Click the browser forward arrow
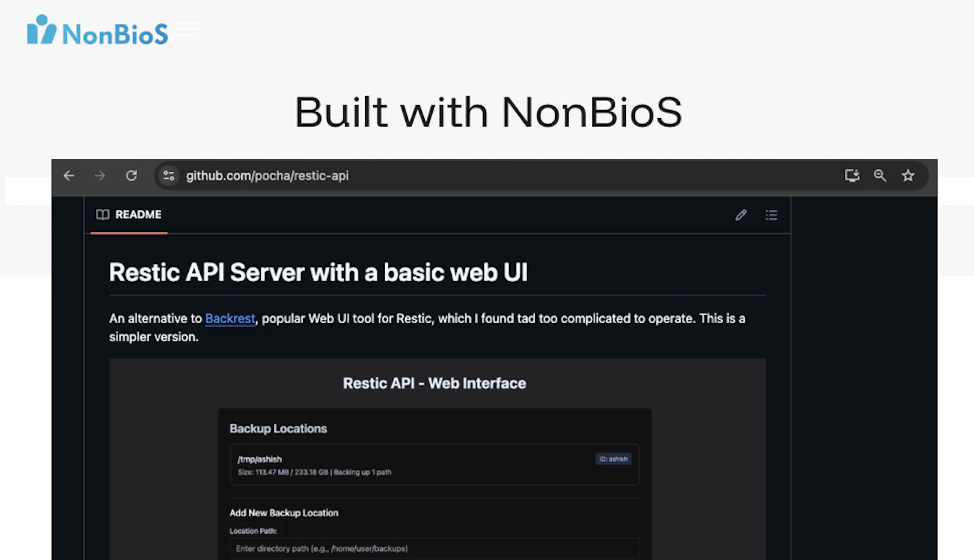974x560 pixels. click(x=100, y=176)
